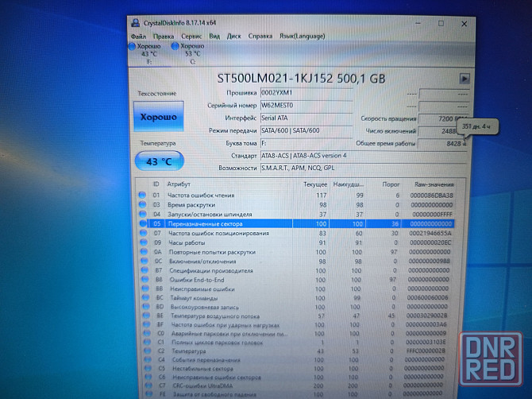Click status icon of attribute 01 row
Image resolution: width=532 pixels, height=399 pixels.
coord(142,195)
